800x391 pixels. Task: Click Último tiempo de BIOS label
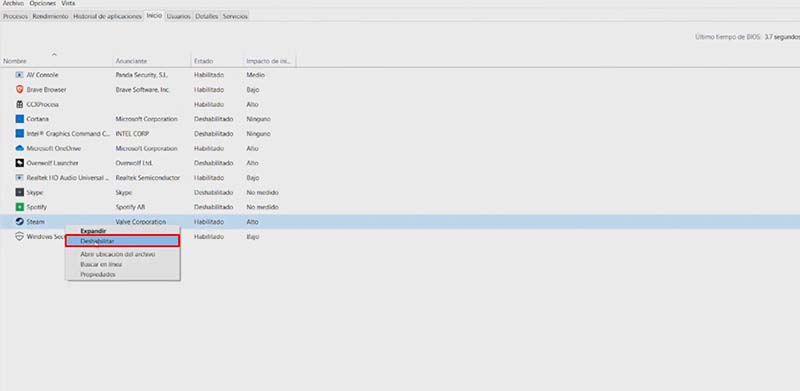(x=728, y=37)
